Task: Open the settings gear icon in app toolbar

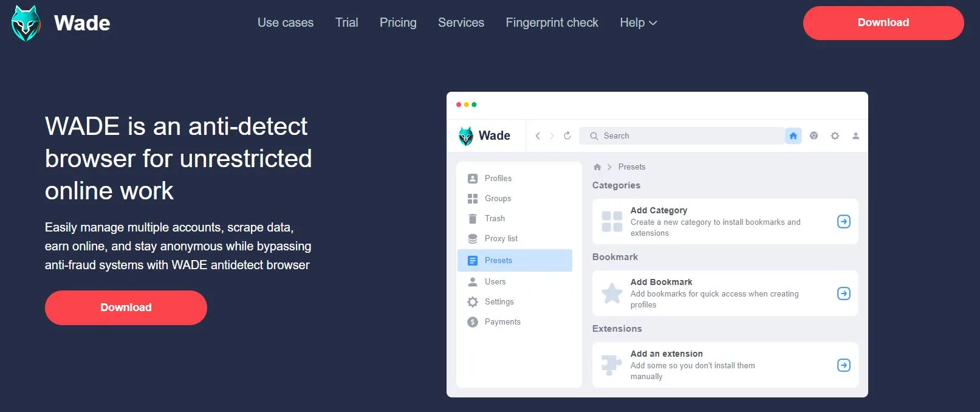Action: [835, 136]
